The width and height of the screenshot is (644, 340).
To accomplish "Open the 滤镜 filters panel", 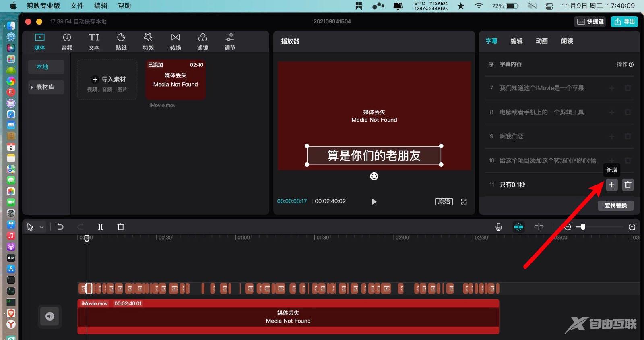I will pos(202,42).
